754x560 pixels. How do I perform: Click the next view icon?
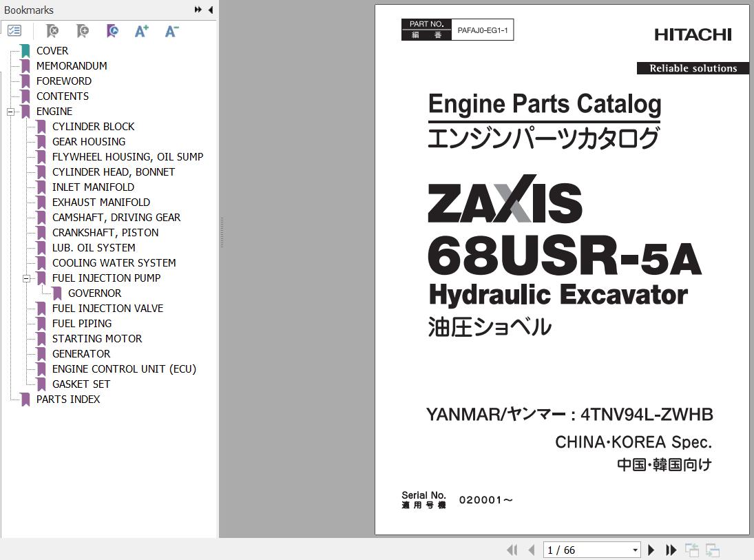[713, 550]
